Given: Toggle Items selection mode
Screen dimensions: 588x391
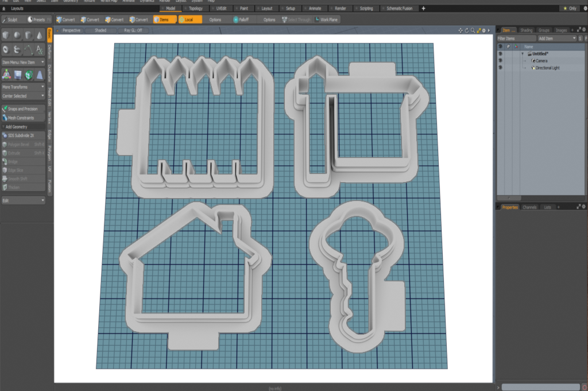Looking at the screenshot, I should pos(164,20).
